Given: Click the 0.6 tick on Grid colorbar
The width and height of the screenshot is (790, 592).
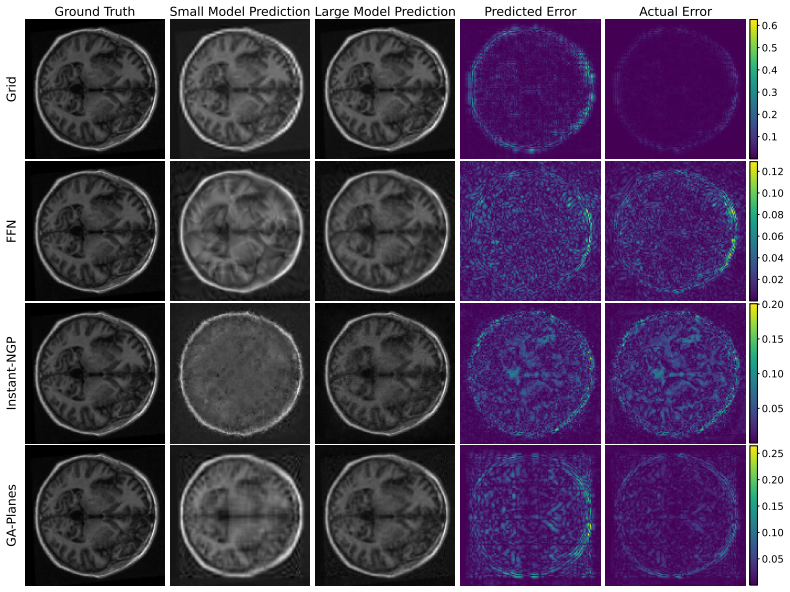Looking at the screenshot, I should coord(769,26).
